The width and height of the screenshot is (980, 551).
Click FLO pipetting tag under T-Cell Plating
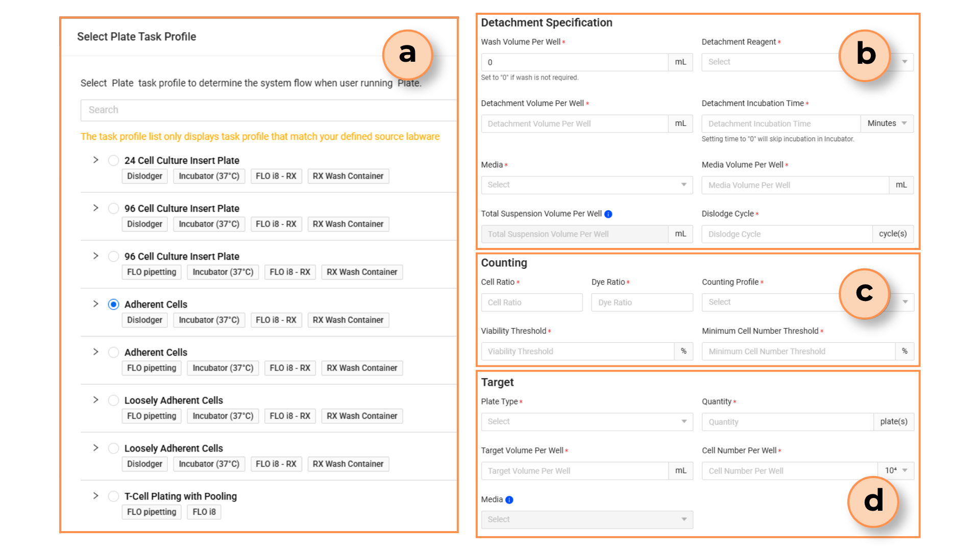152,512
